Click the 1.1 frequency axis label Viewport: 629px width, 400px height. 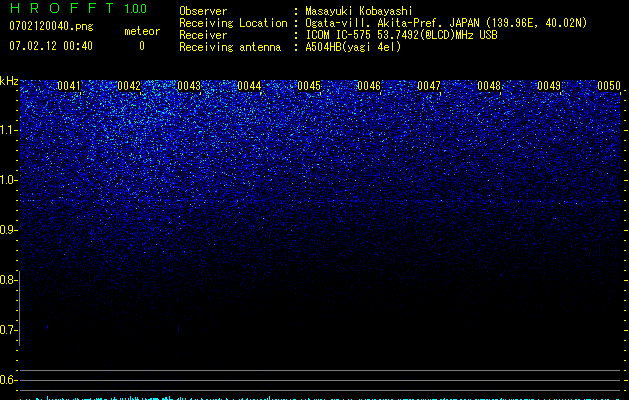click(x=8, y=130)
